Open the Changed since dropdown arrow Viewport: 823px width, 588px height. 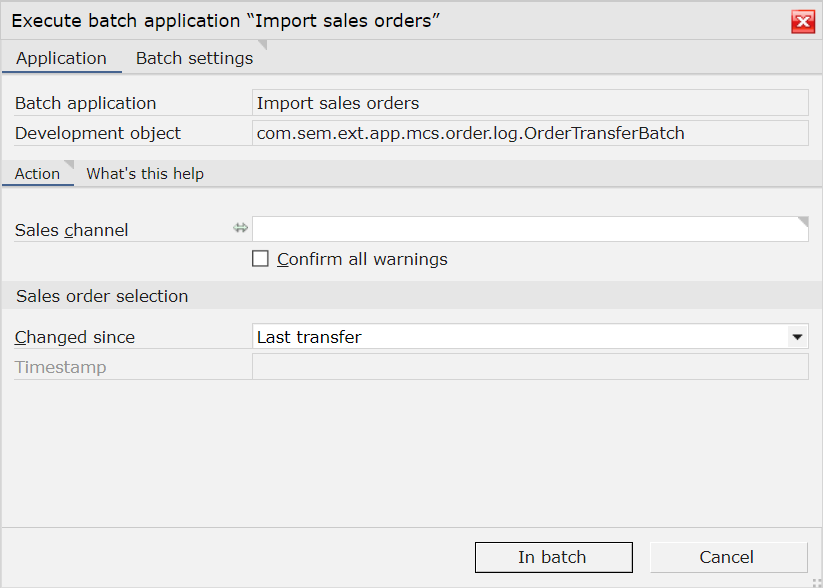[x=797, y=337]
